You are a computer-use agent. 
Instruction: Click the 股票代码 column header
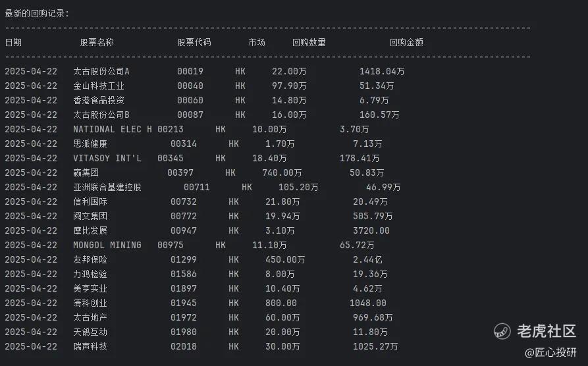(x=194, y=42)
